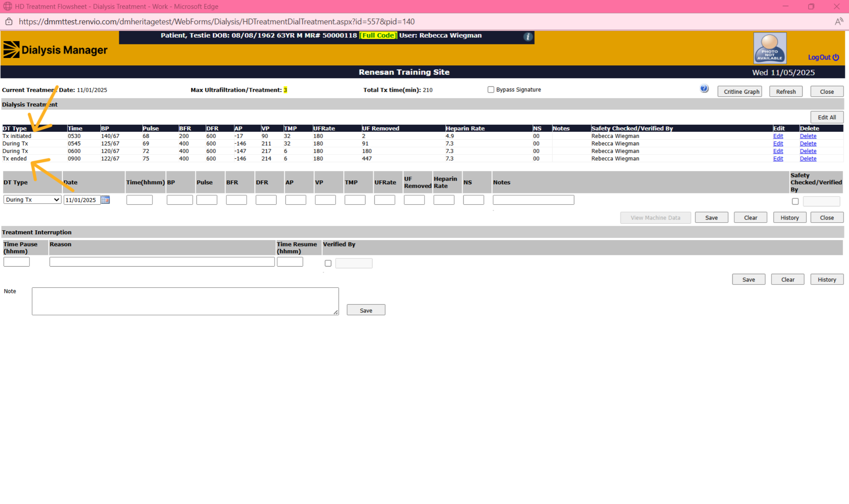Click the BP entry field

point(180,200)
